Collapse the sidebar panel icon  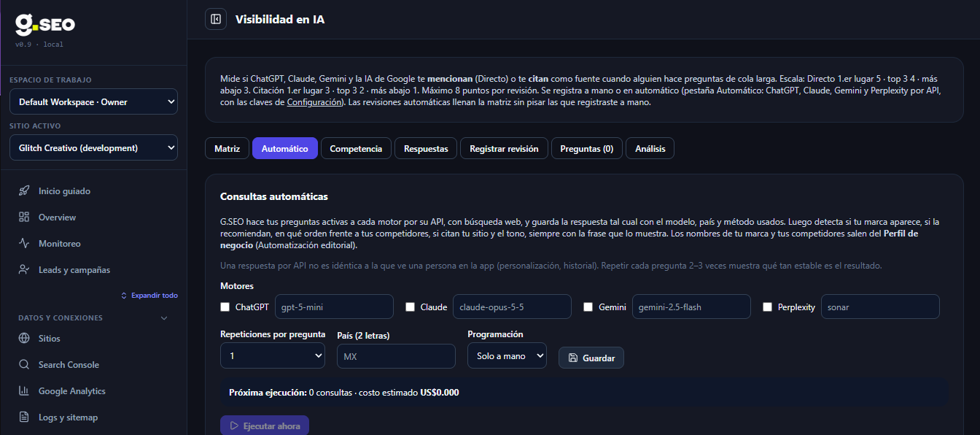pos(216,19)
